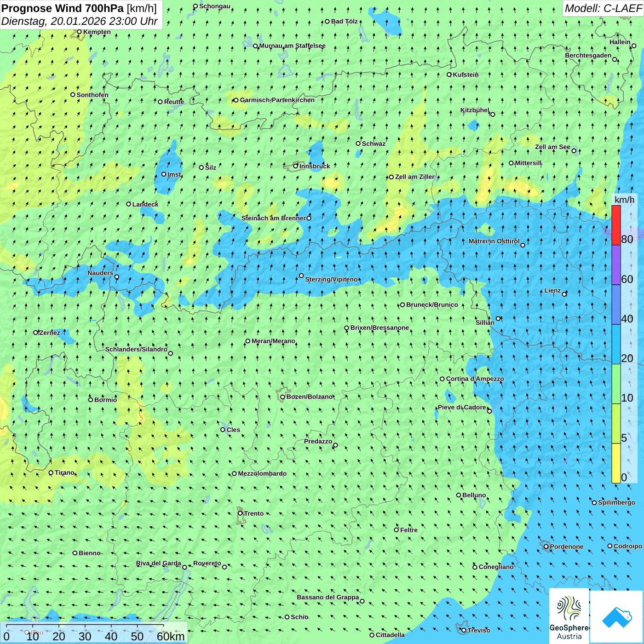Click the Nauders location dot
Image resolution: width=644 pixels, height=644 pixels.
coord(116,277)
